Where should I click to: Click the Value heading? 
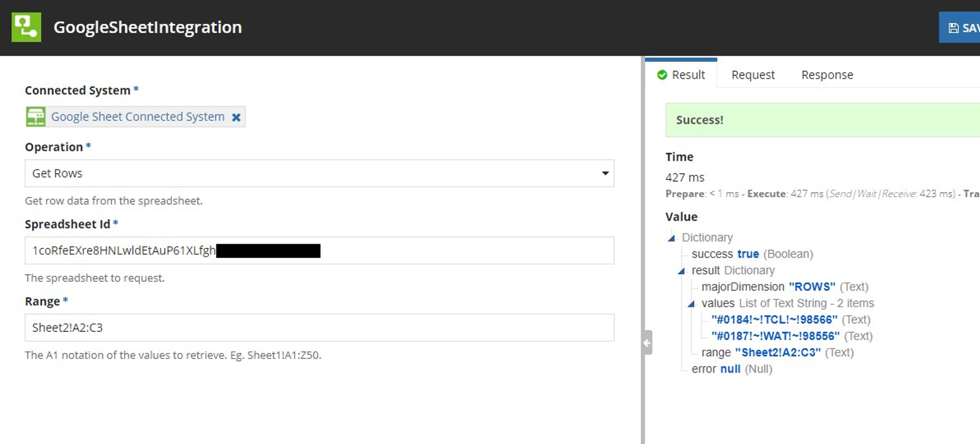click(x=681, y=217)
